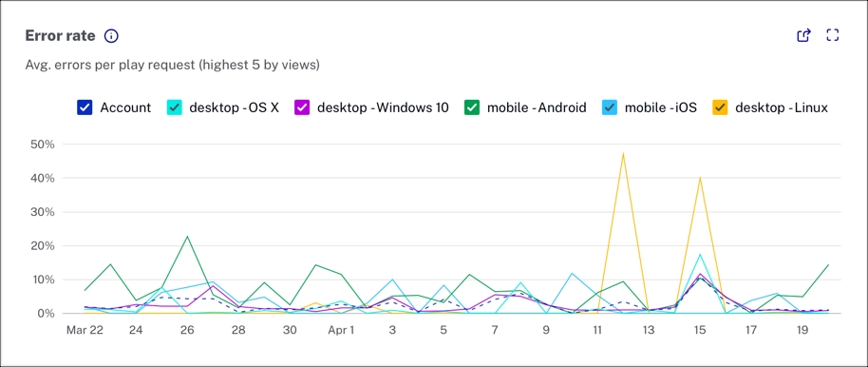This screenshot has height=367, width=868.
Task: Toggle the desktop - OS X checkbox
Action: point(174,107)
